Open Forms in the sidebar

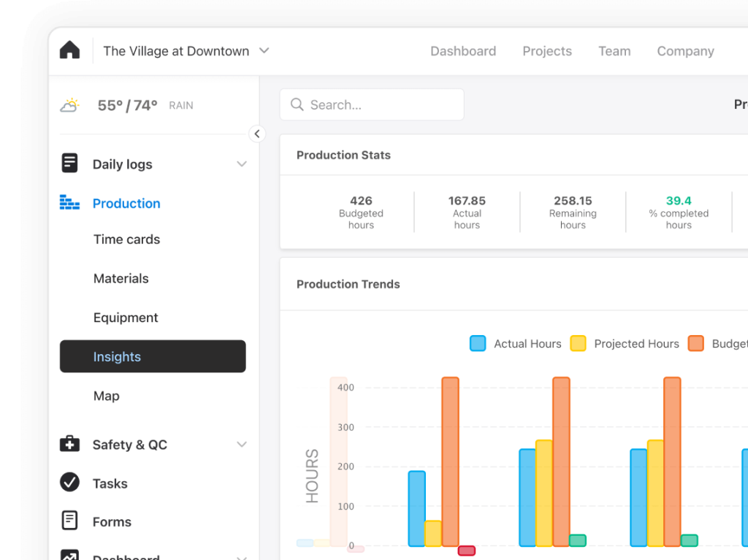112,522
